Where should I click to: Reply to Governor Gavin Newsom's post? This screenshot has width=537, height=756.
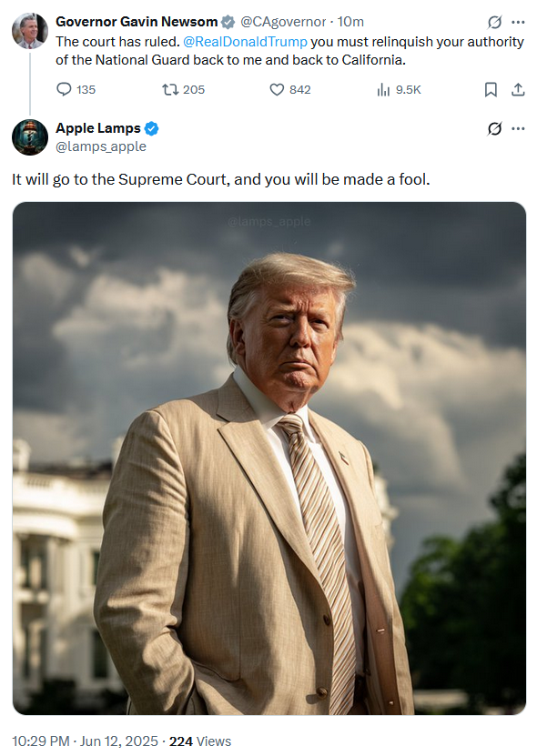[x=76, y=90]
